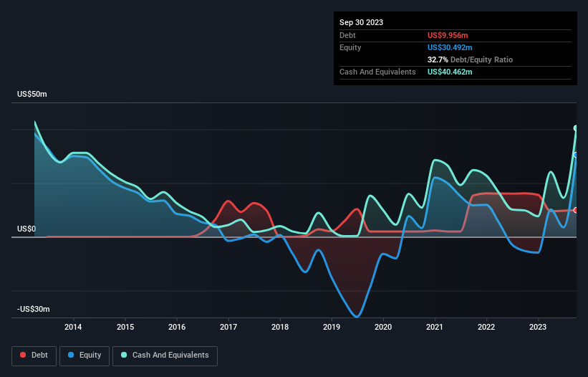Toggle the Equity series legend button
Viewport: 588px width, 377px height.
(x=85, y=355)
